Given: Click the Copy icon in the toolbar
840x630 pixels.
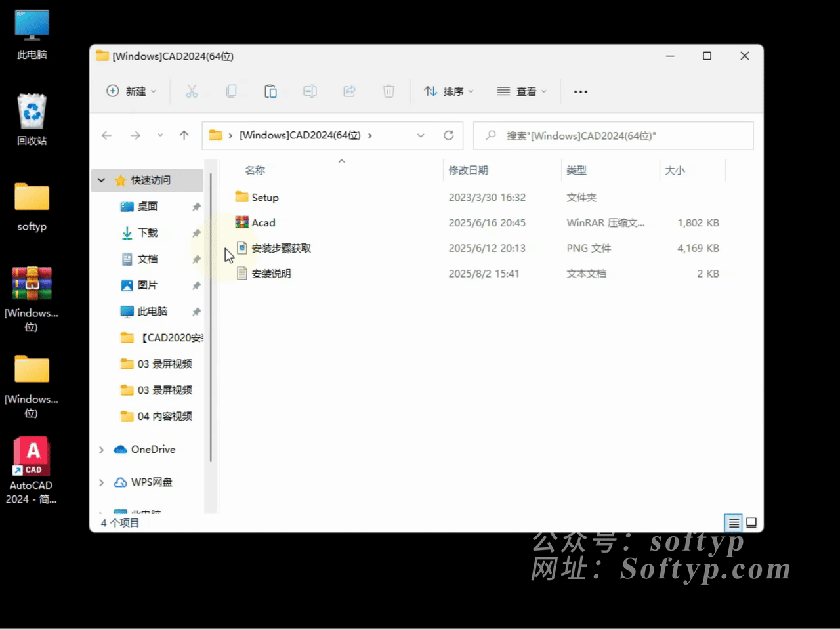Looking at the screenshot, I should (231, 91).
